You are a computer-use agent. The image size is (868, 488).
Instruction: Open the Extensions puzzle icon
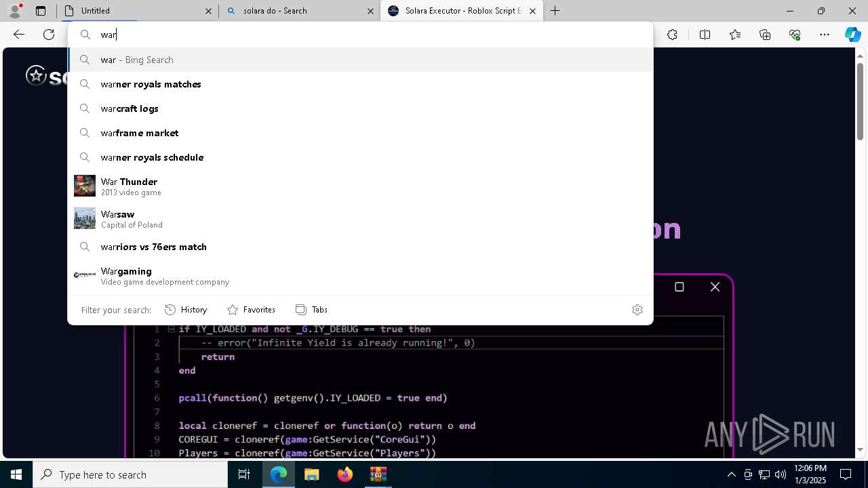click(x=672, y=35)
